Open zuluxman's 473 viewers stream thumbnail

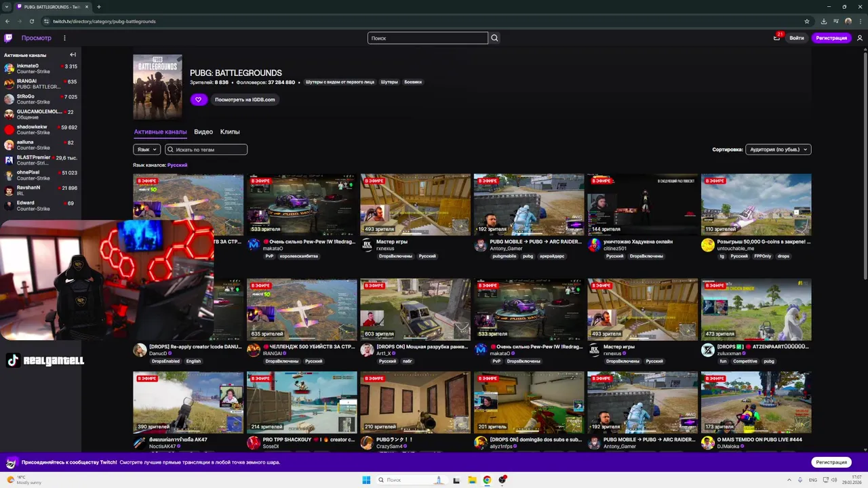click(756, 309)
